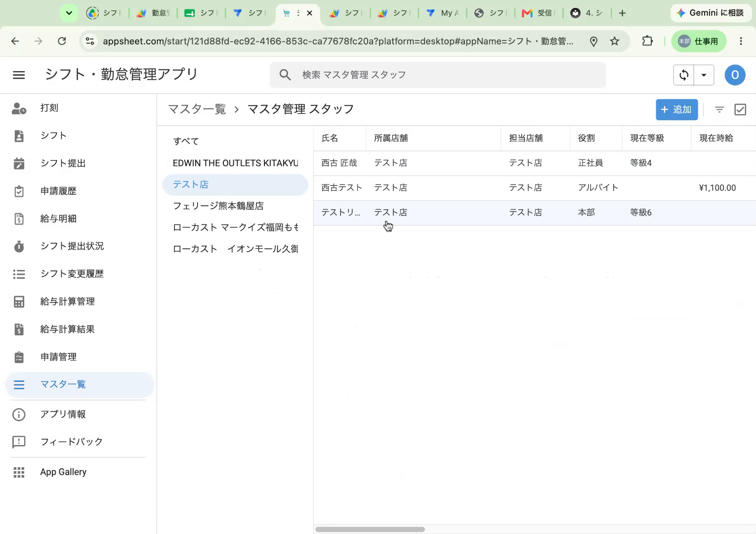Switch to the My A tab
The width and height of the screenshot is (756, 534).
point(443,13)
